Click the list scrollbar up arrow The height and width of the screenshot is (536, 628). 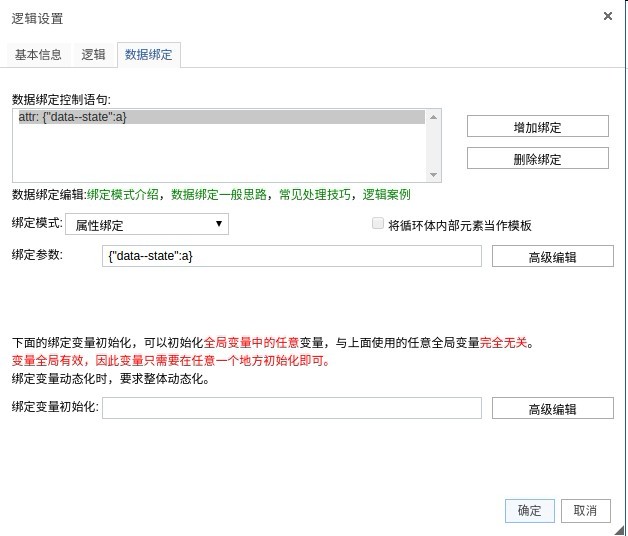(433, 117)
